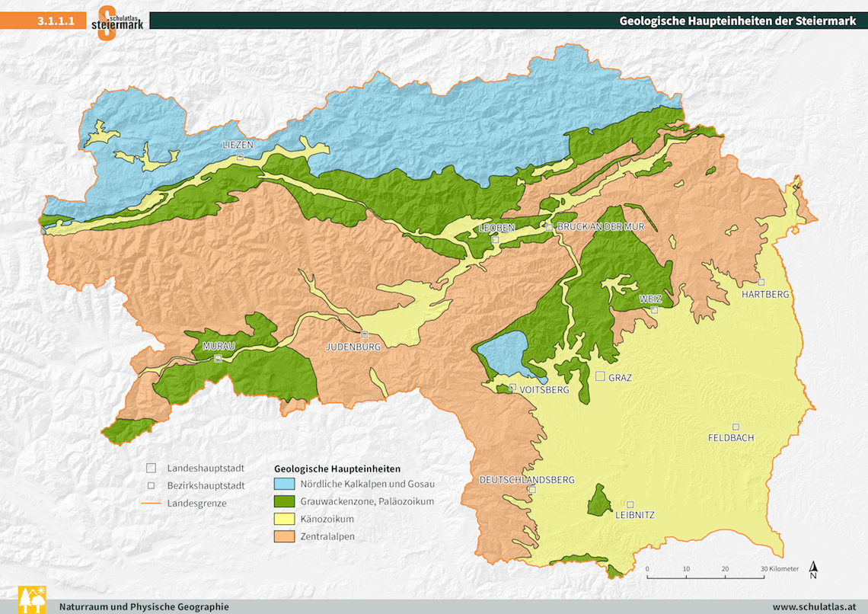Viewport: 868px width, 614px height.
Task: Click the Graz city marker square
Action: 600,376
